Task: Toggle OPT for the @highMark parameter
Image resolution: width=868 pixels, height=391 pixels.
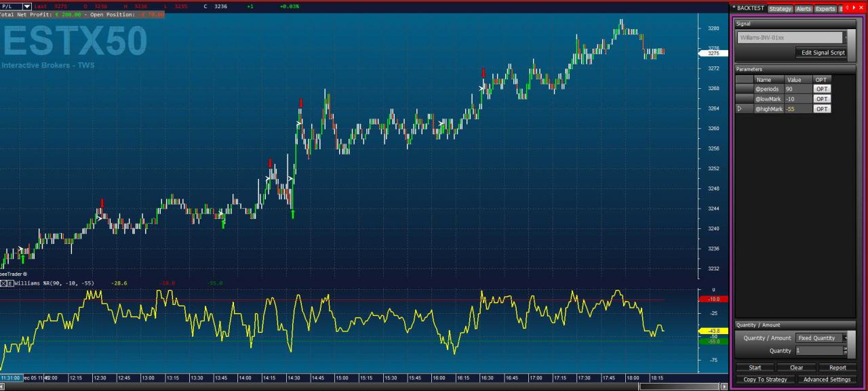Action: pos(822,108)
